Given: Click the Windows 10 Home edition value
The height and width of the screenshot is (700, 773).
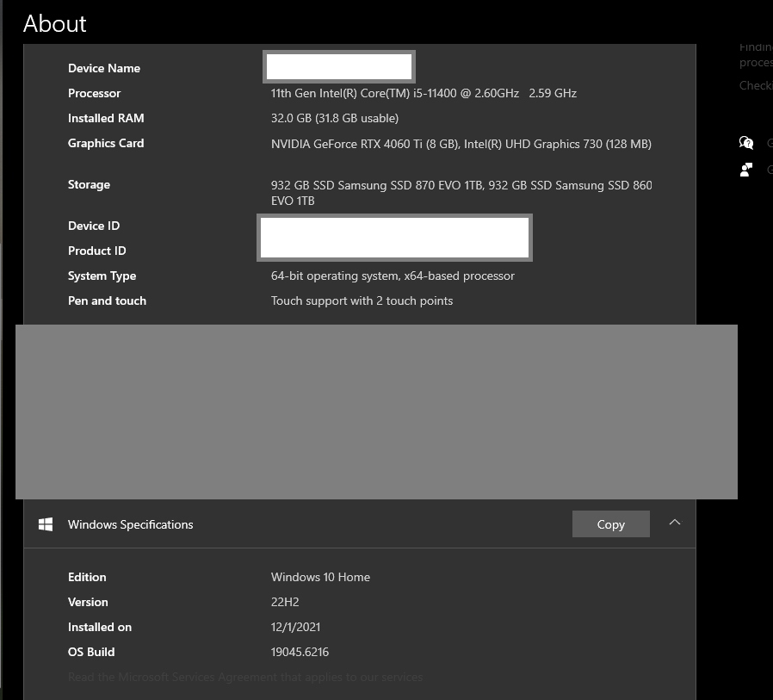Looking at the screenshot, I should pyautogui.click(x=320, y=577).
